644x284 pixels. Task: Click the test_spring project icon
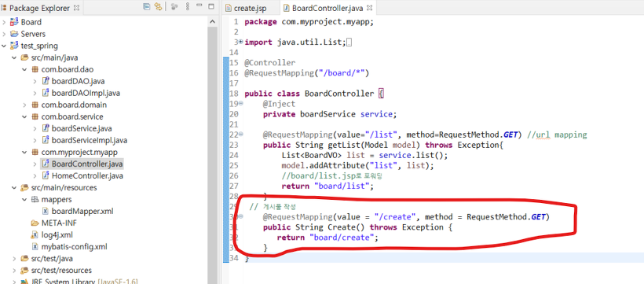(x=14, y=46)
